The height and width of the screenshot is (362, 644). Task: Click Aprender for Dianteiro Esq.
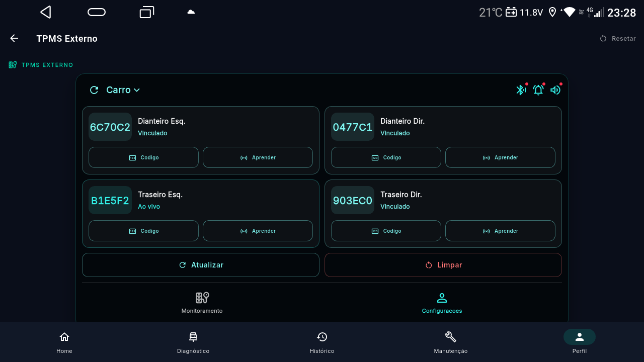coord(258,157)
